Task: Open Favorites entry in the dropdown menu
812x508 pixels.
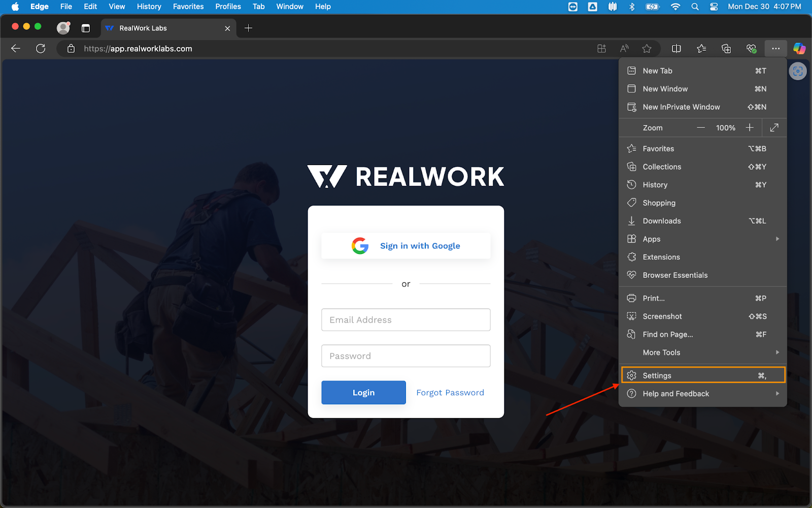Action: pos(703,149)
